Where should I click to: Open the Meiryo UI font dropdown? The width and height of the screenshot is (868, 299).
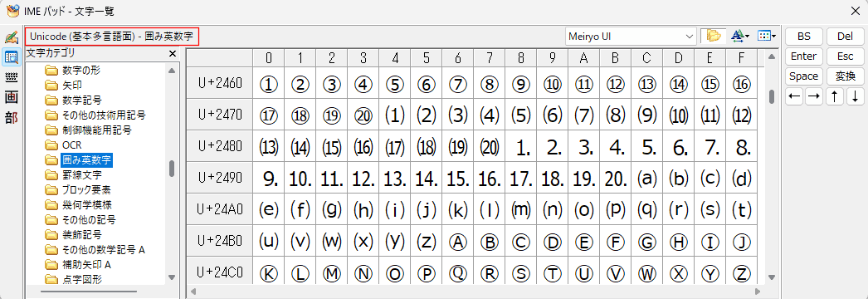click(631, 37)
